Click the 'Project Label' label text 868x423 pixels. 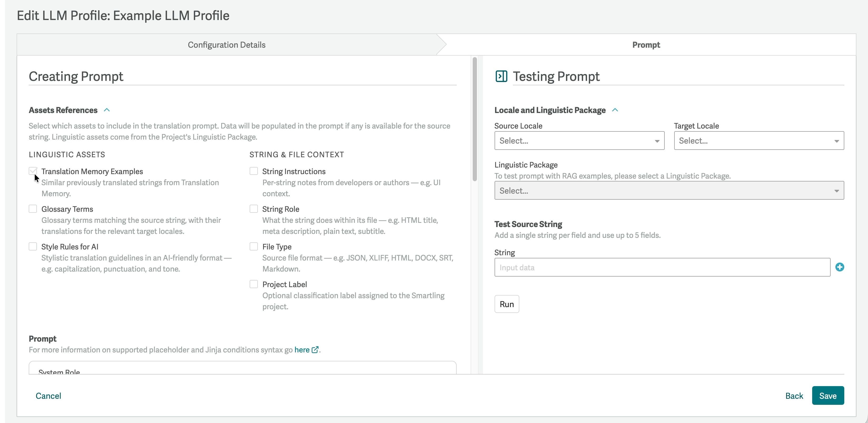click(x=284, y=284)
